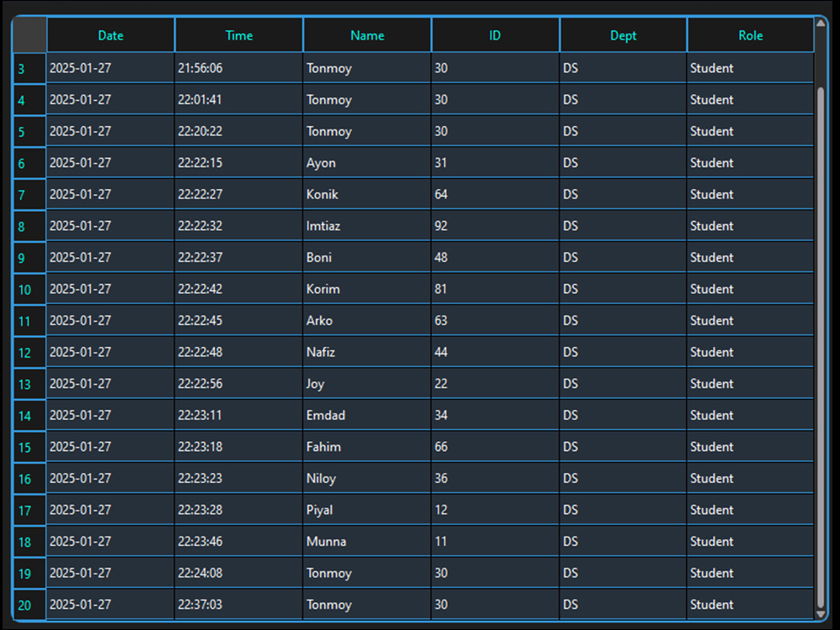
Task: Click the ID cell 31
Action: tap(495, 163)
